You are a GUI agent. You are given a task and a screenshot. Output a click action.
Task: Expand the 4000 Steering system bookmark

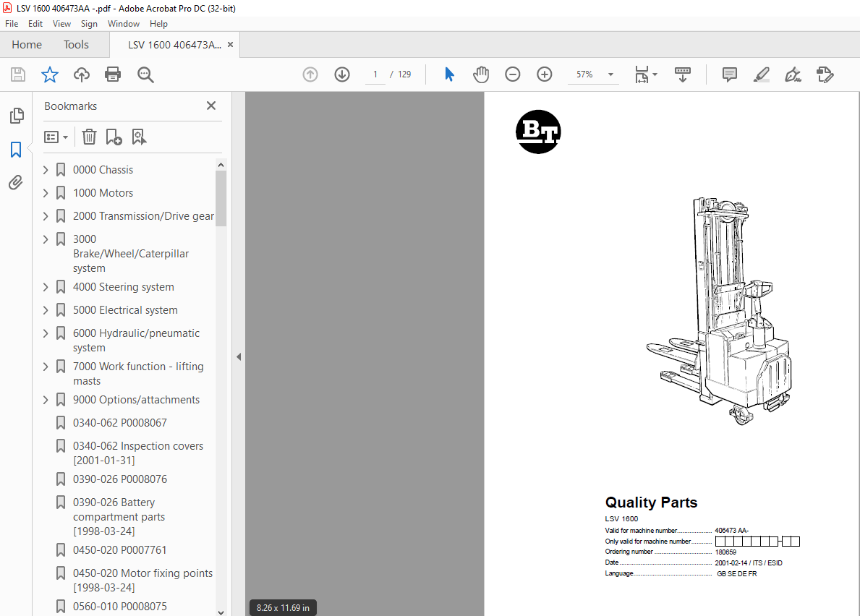pyautogui.click(x=46, y=286)
